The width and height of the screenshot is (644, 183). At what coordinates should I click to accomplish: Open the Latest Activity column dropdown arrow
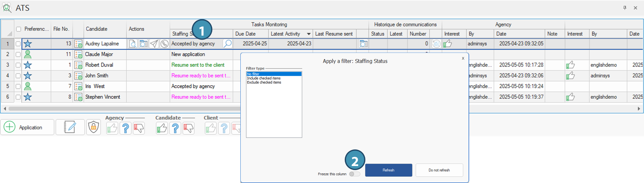[309, 34]
